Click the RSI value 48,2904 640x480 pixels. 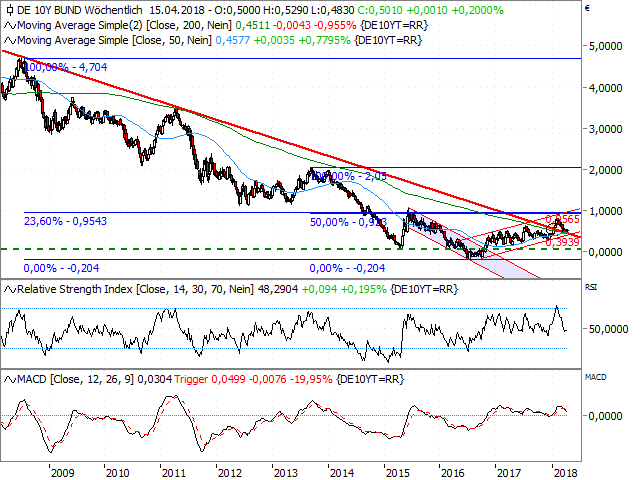tap(278, 289)
